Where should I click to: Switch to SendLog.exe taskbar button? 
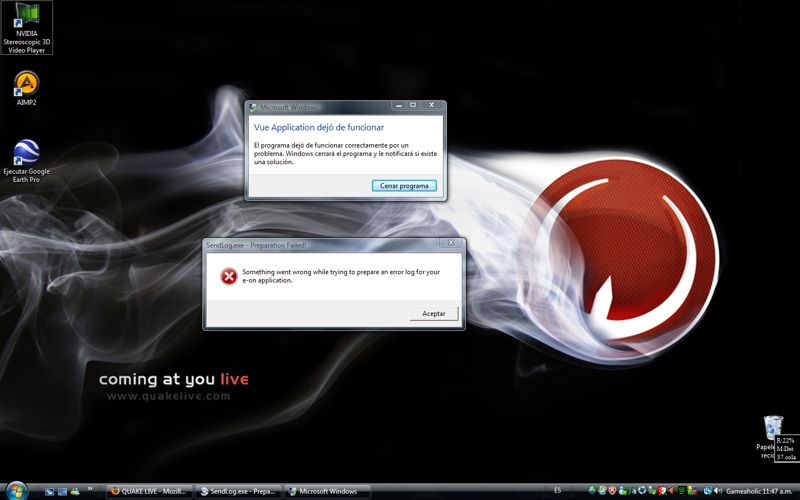tap(239, 491)
